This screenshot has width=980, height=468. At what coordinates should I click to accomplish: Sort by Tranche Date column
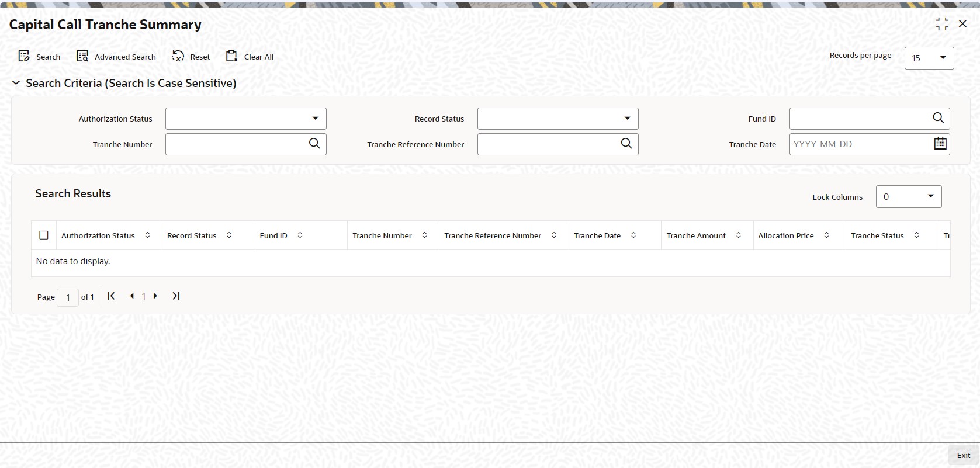click(x=633, y=235)
